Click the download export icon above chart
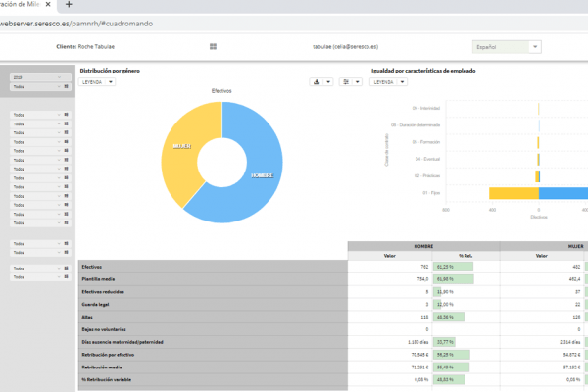 (x=317, y=82)
